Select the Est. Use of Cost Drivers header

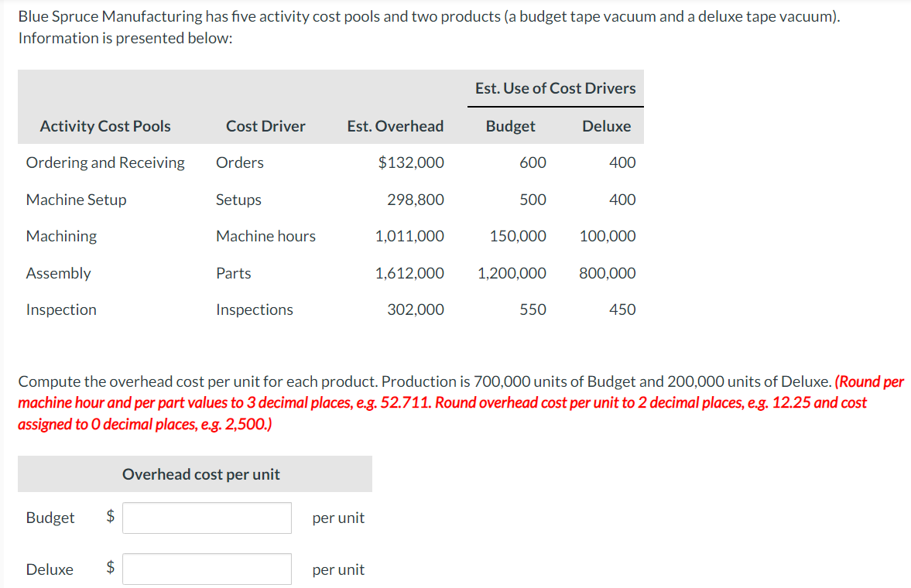pos(555,87)
